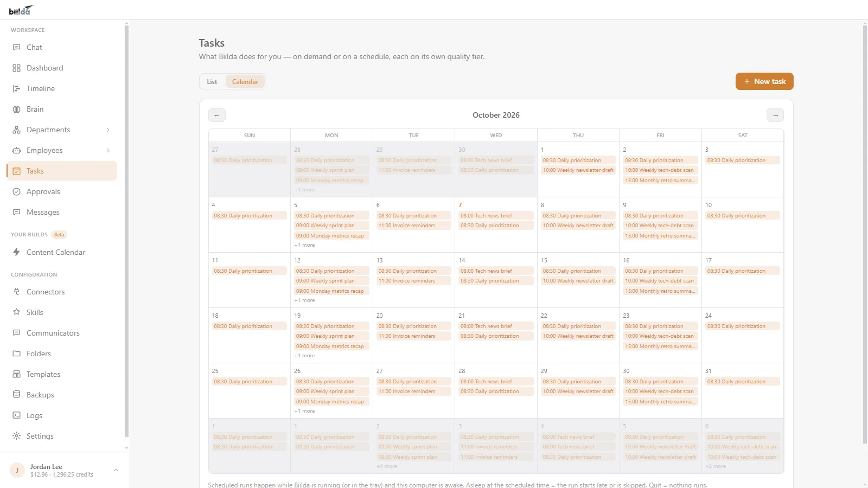The width and height of the screenshot is (868, 488).
Task: Select the Timeline icon
Action: [x=16, y=88]
